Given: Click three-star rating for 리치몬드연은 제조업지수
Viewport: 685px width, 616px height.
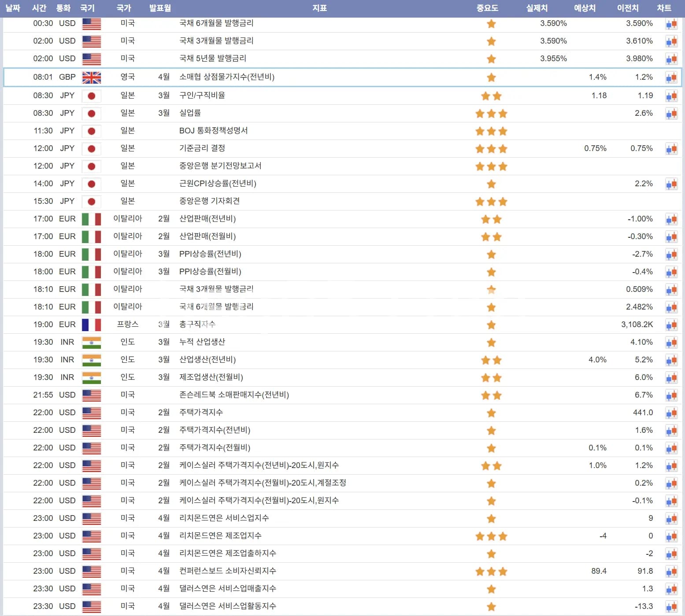Looking at the screenshot, I should pos(491,536).
